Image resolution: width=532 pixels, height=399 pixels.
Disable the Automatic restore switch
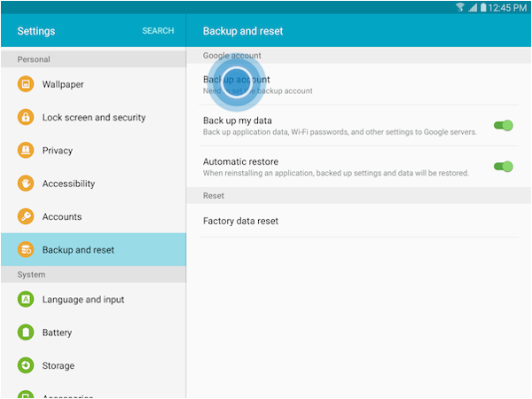click(x=503, y=167)
